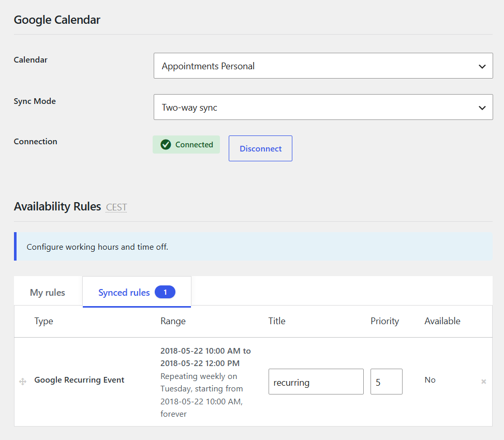Click the Repeating weekly on Tuesday description

[202, 395]
